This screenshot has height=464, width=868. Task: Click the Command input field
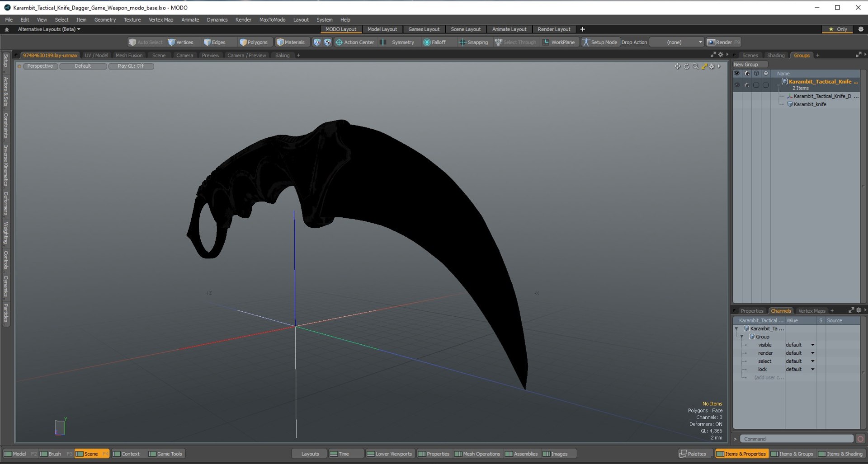tap(797, 439)
